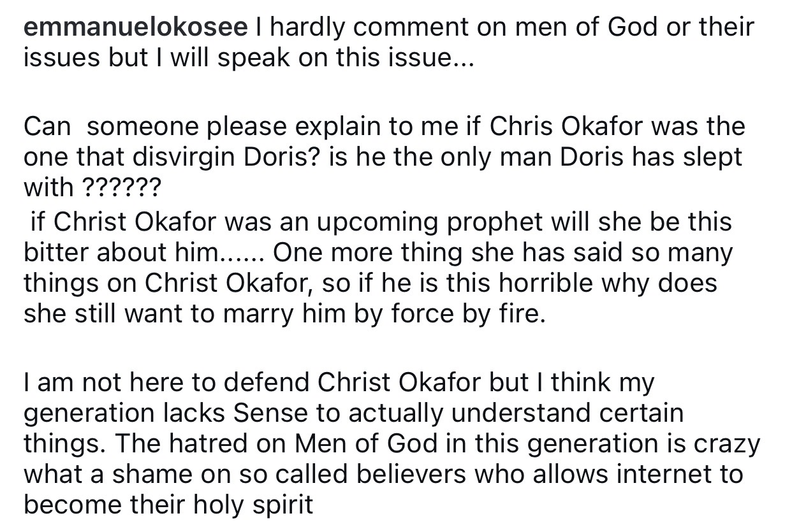Screen dimensions: 792x532
Task: Click the ending text "become their holy spirit"
Action: click(168, 505)
